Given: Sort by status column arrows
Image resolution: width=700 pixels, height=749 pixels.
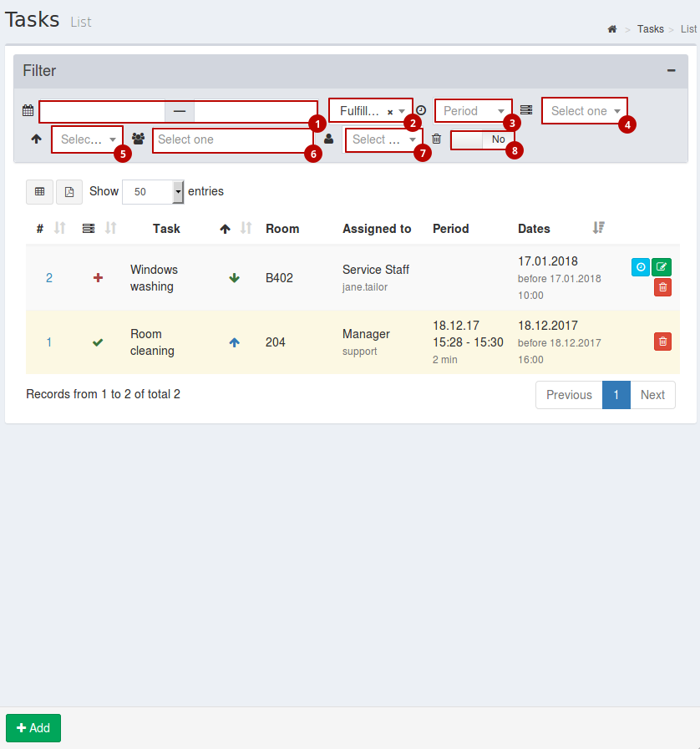Looking at the screenshot, I should tap(111, 228).
